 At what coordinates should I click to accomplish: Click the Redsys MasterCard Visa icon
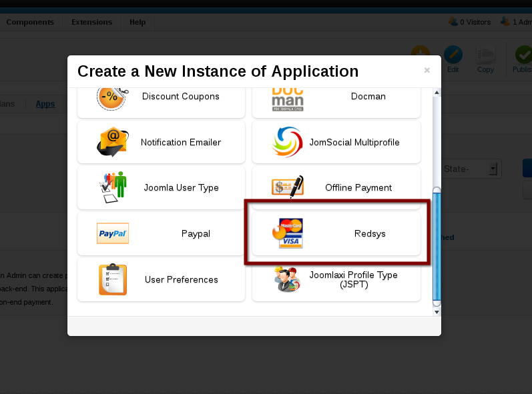pos(288,233)
